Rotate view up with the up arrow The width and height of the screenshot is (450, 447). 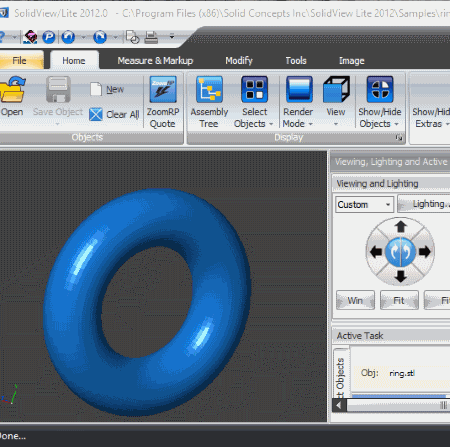[400, 227]
